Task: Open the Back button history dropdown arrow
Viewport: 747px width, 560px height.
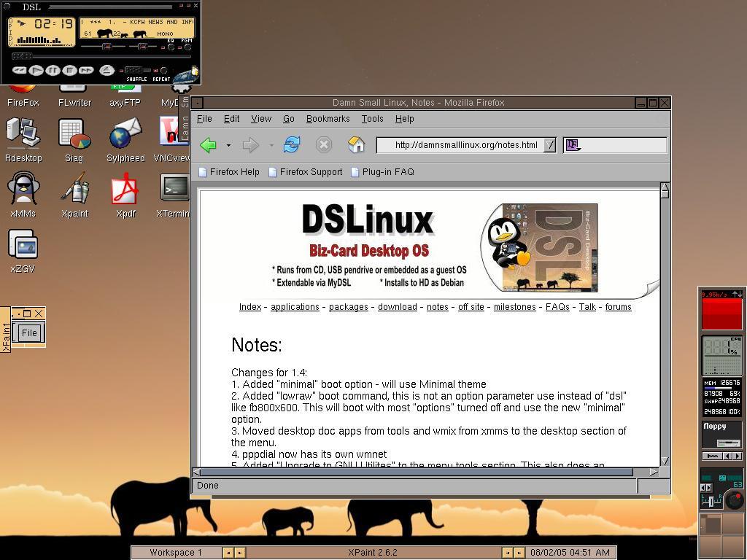Action: pyautogui.click(x=228, y=145)
